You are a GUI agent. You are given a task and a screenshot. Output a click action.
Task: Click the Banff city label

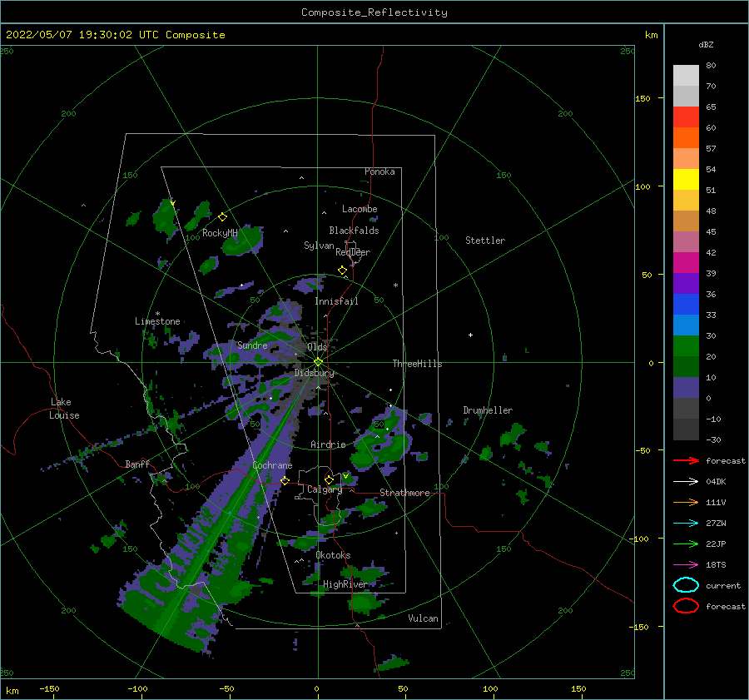click(x=137, y=464)
